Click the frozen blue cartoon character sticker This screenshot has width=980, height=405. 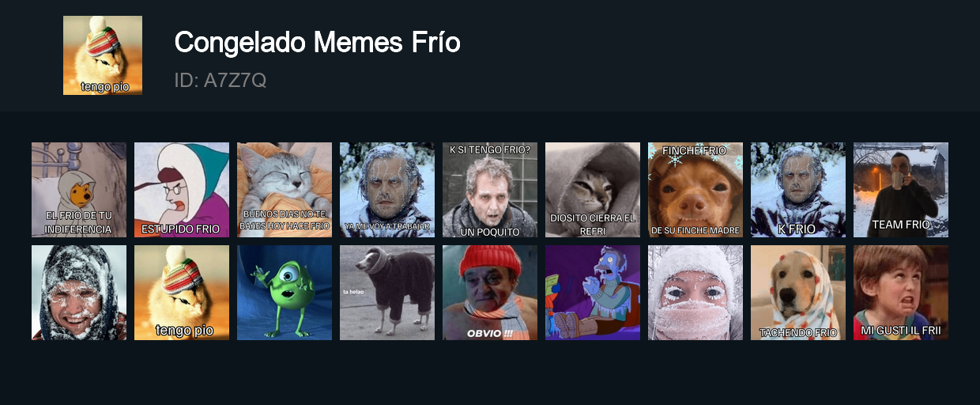tap(593, 293)
